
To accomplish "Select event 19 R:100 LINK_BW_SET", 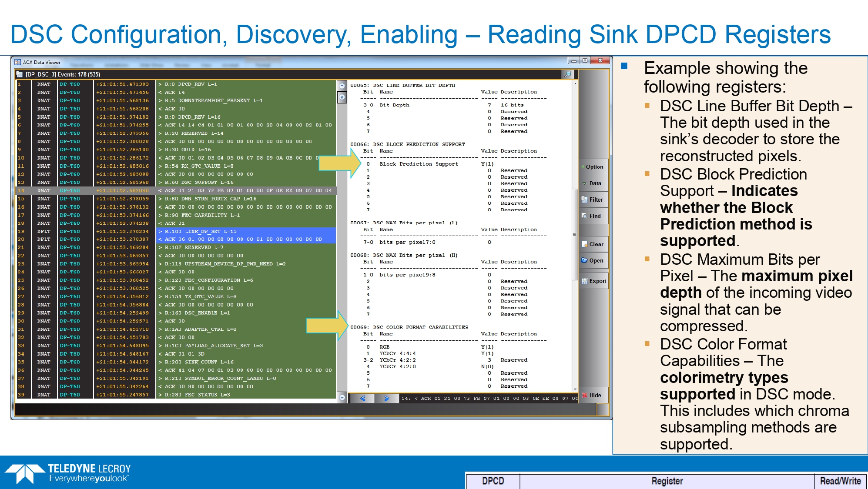I will 176,232.
